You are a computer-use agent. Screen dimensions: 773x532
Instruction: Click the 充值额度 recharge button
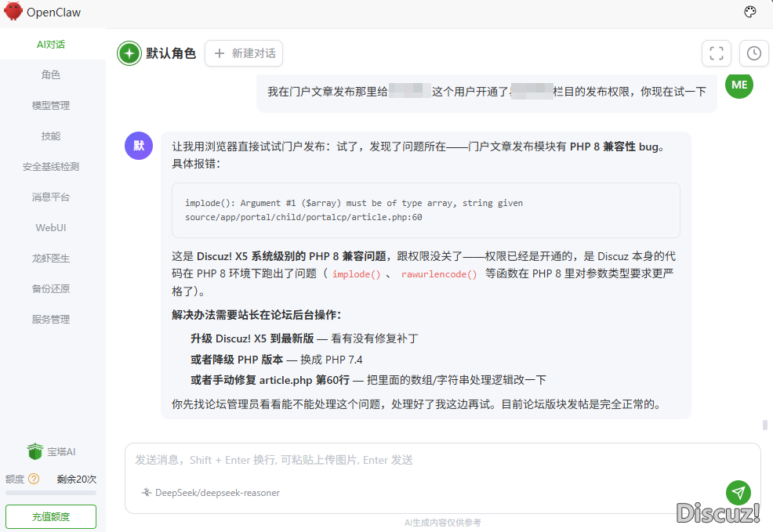51,516
